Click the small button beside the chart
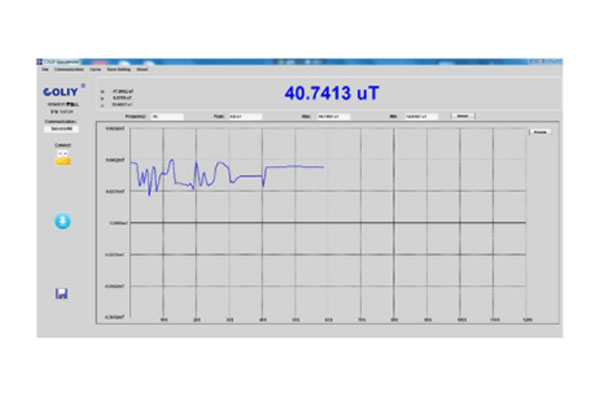 (539, 131)
